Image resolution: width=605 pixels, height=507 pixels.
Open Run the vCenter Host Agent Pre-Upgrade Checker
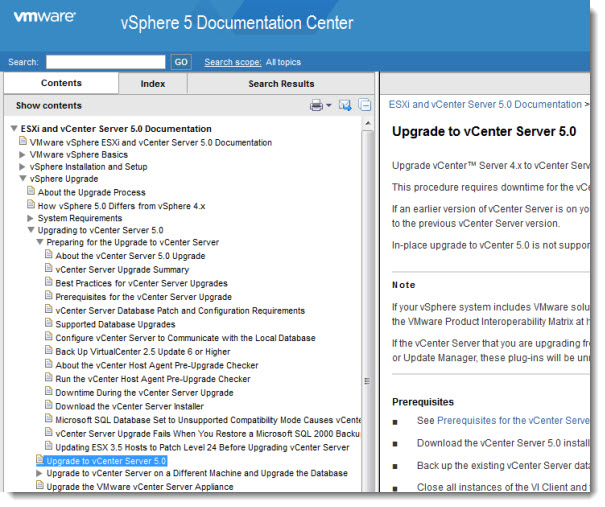click(x=154, y=381)
